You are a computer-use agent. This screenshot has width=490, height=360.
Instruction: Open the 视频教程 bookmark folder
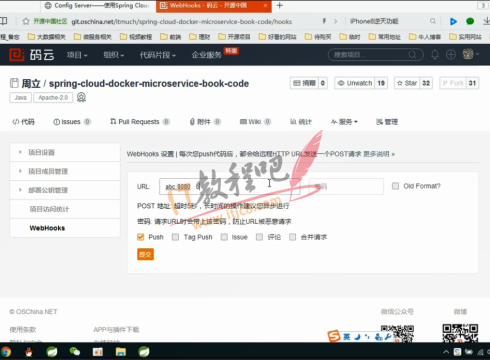click(136, 37)
